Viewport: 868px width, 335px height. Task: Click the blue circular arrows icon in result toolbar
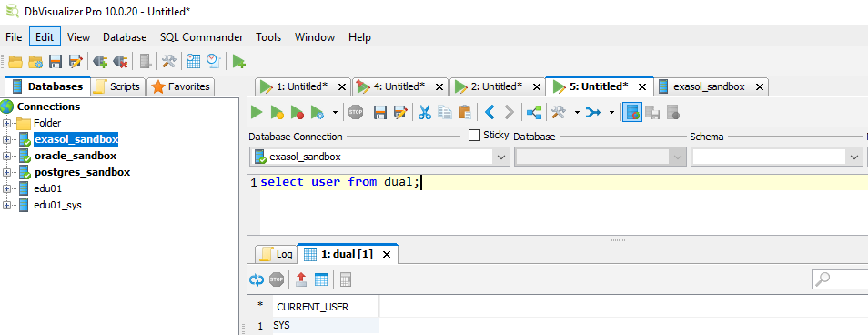257,280
